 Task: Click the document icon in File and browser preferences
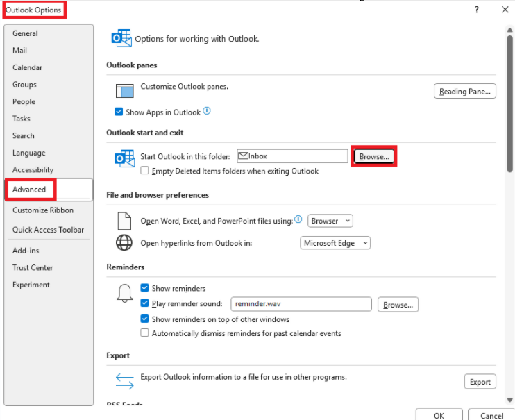pos(124,221)
